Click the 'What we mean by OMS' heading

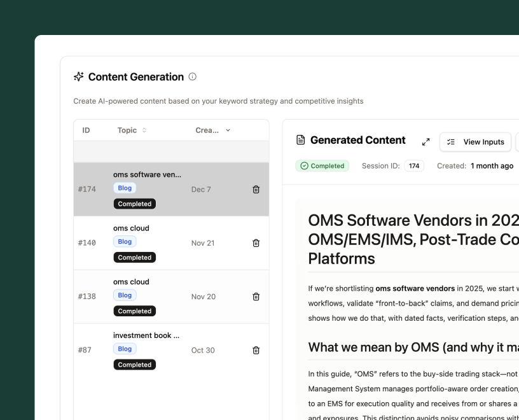(413, 347)
